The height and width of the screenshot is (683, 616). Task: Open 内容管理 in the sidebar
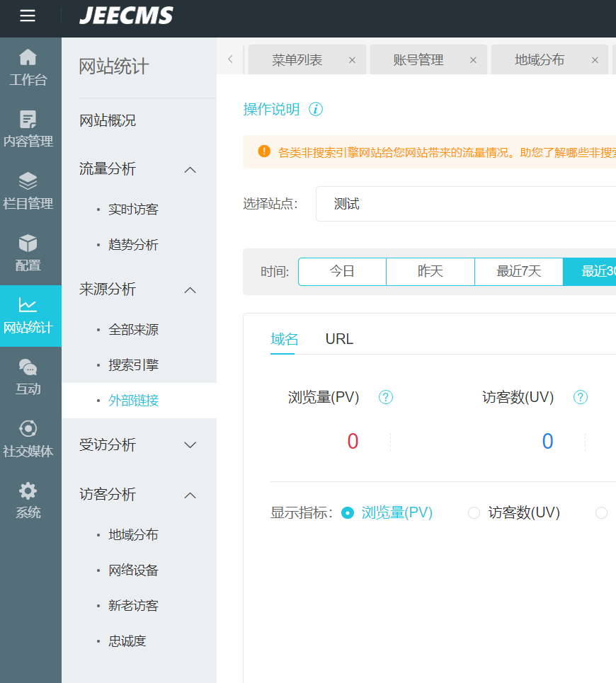click(28, 129)
